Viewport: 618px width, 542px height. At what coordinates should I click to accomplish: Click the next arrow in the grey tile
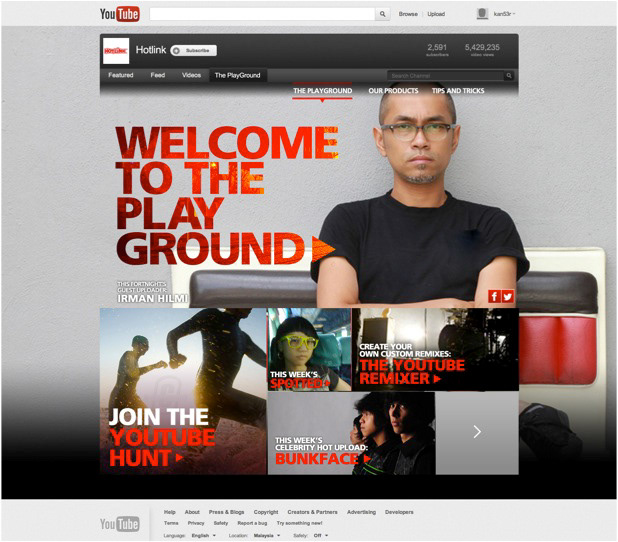[x=477, y=432]
